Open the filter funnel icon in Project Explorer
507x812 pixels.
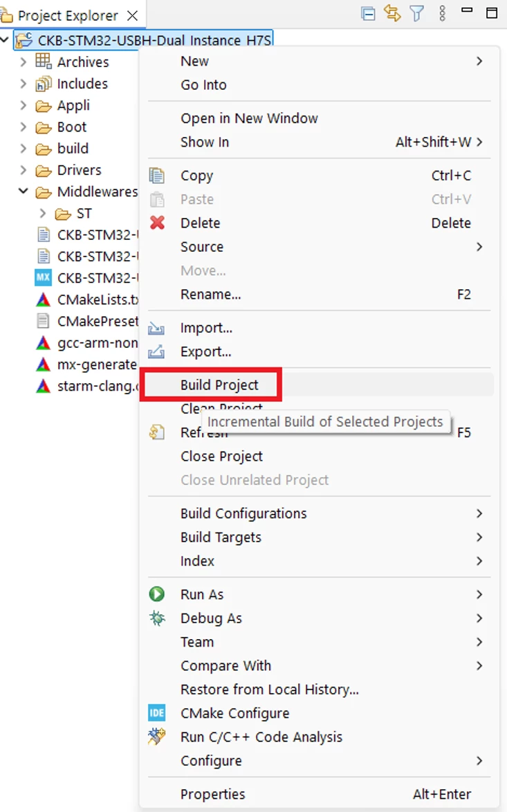point(417,13)
